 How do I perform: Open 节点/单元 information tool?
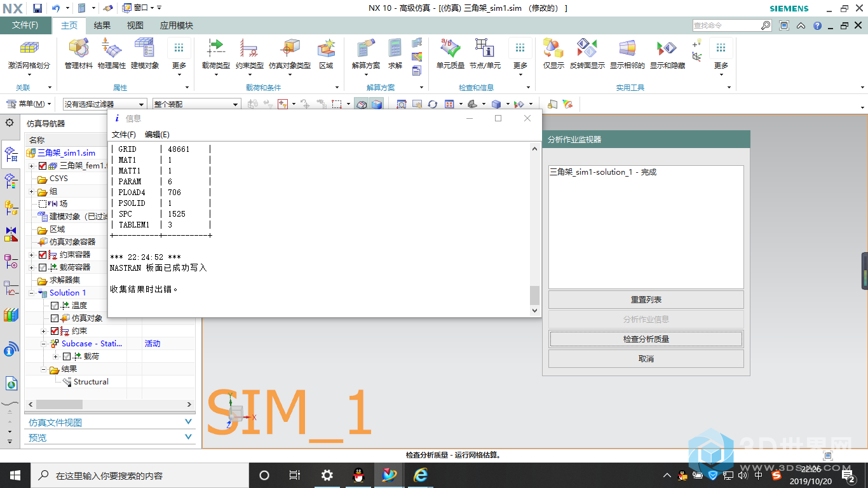tap(484, 48)
